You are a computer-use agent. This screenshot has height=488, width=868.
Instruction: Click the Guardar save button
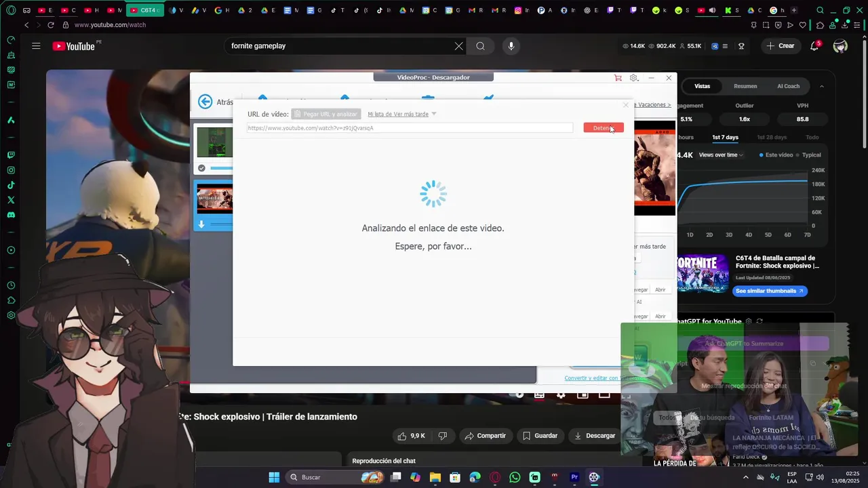coord(540,436)
